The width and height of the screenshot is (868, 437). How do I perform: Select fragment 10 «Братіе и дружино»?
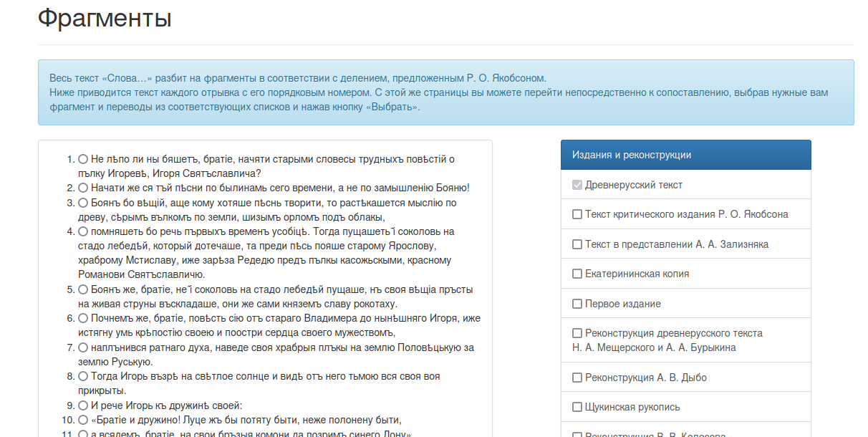tap(83, 421)
